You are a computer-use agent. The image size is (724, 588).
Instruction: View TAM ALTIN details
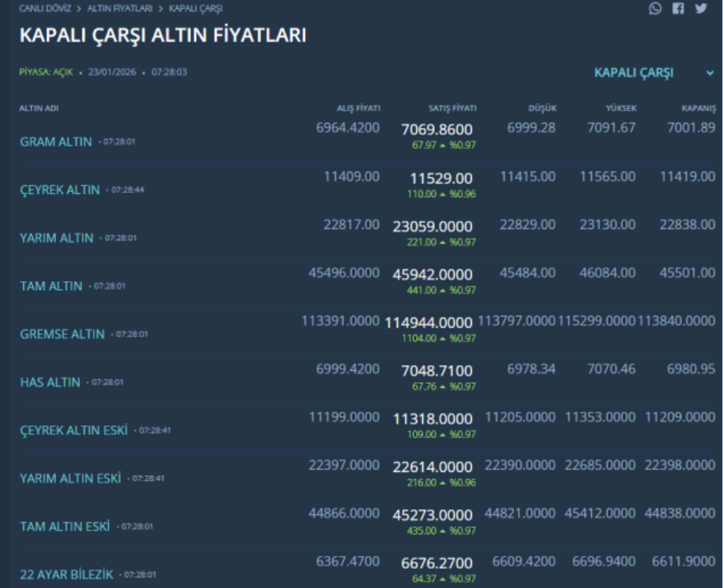click(x=50, y=286)
